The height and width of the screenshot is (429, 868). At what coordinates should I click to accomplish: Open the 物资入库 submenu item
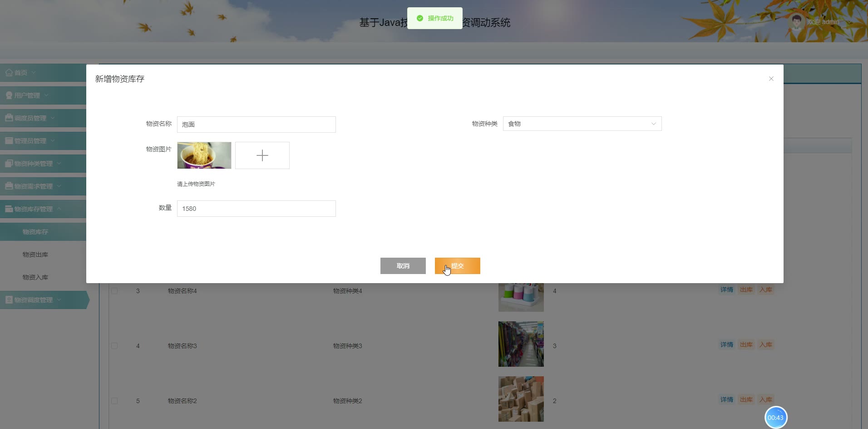pos(35,277)
